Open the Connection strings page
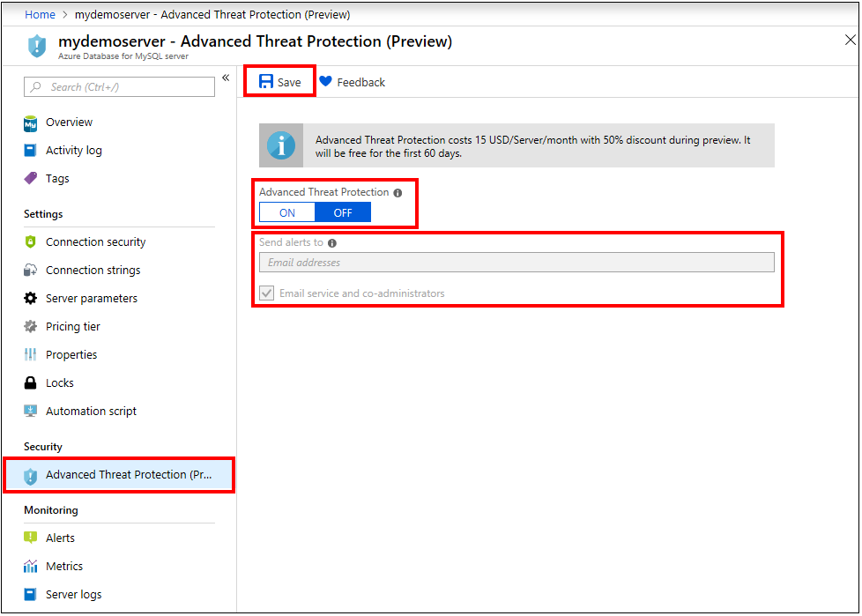862x616 pixels. point(93,270)
